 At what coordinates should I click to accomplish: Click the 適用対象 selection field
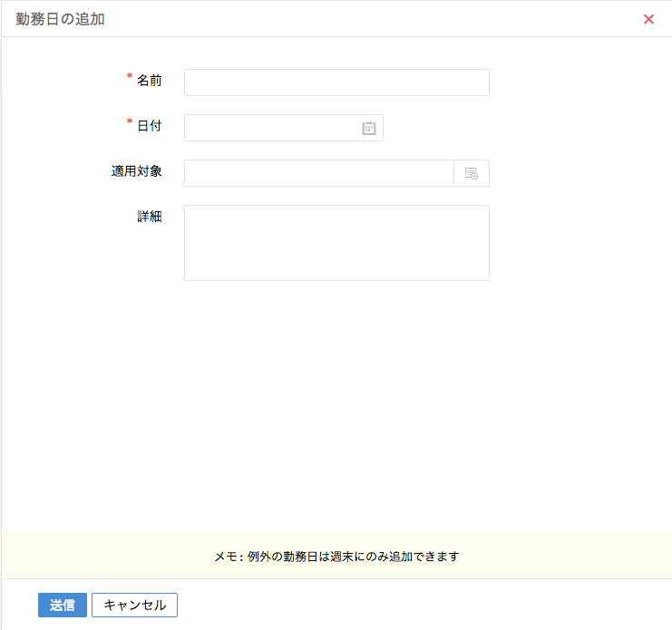point(317,173)
